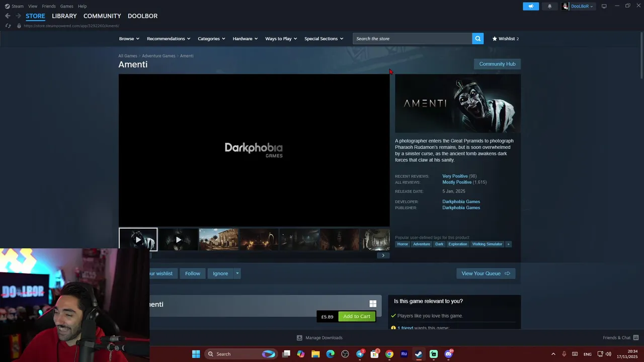The width and height of the screenshot is (644, 362).
Task: Play the second trailer thumbnail
Action: click(178, 240)
